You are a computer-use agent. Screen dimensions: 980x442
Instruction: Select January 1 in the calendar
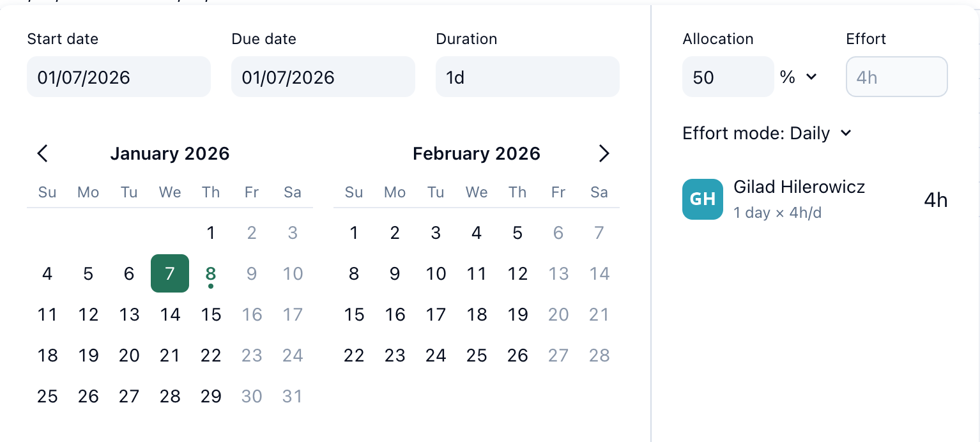coord(211,233)
